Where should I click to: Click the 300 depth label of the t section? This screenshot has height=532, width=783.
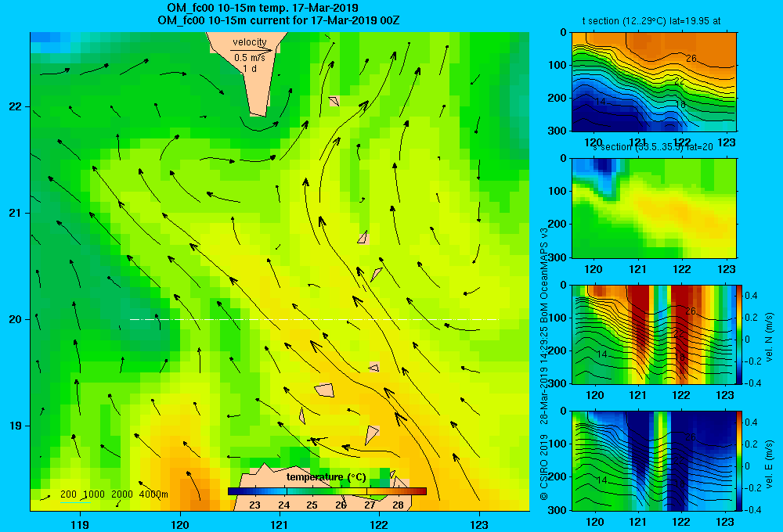click(557, 131)
